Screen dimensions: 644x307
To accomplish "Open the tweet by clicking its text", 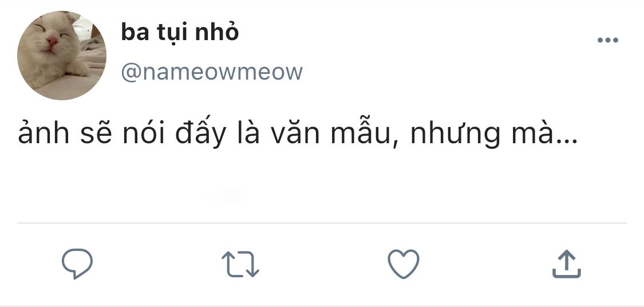I will click(x=298, y=134).
